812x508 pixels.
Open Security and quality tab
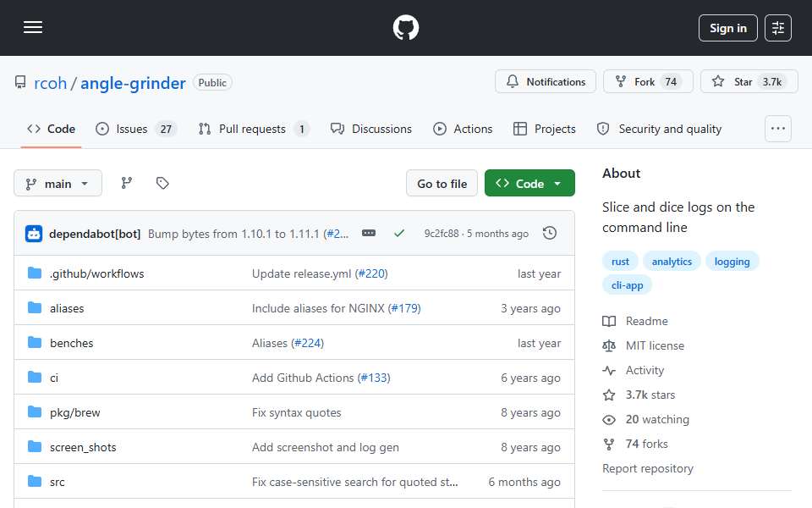(659, 129)
